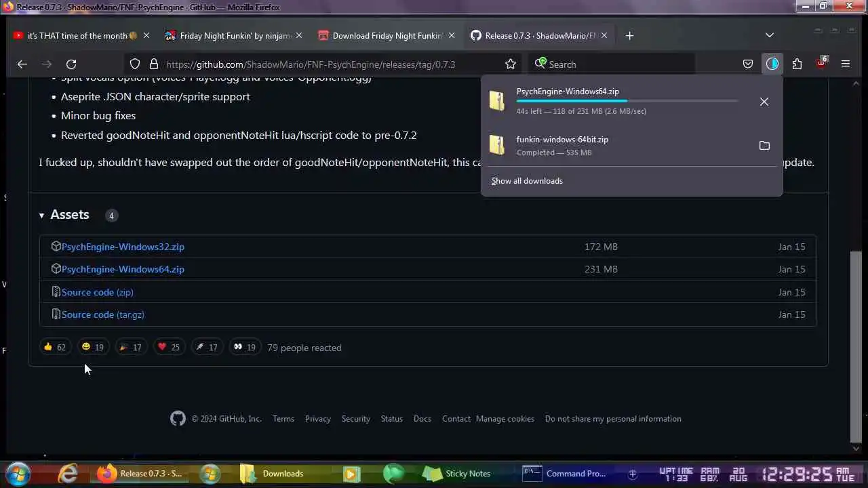Close the Download Friday Night Funkin' tab
This screenshot has height=488, width=868.
point(451,35)
